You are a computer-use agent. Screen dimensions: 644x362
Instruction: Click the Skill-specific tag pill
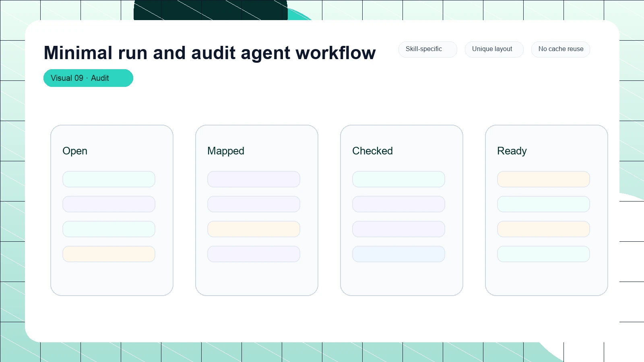pyautogui.click(x=427, y=49)
